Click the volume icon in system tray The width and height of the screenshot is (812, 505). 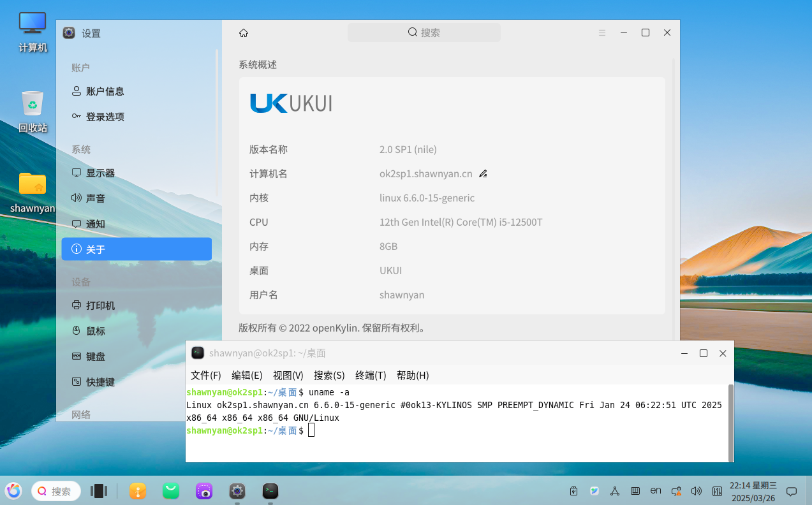coord(696,491)
